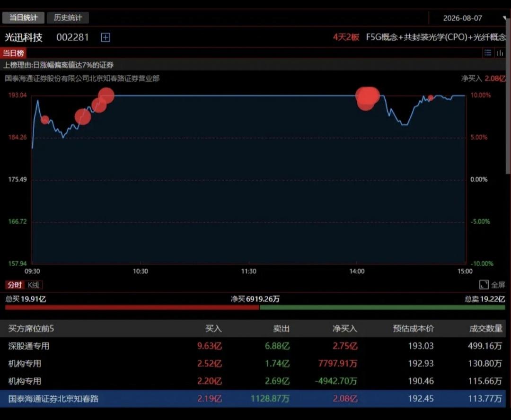Click the 1128.87万 sell value
This screenshot has width=511, height=420.
tap(270, 399)
